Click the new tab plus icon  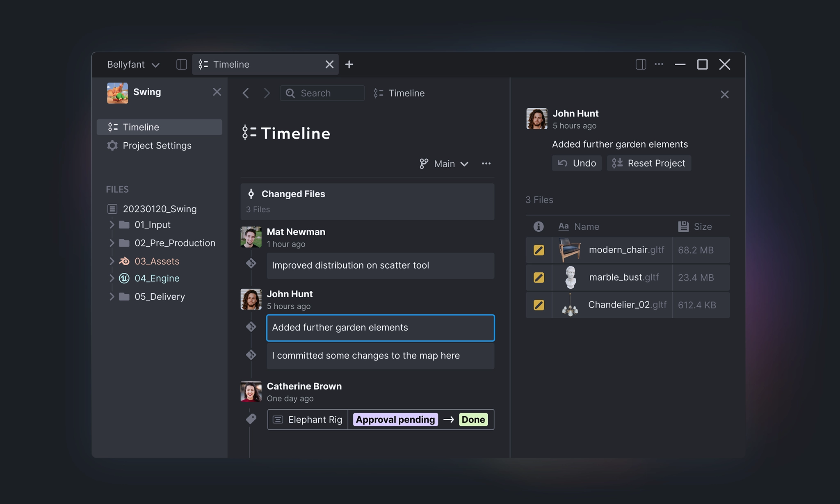click(349, 64)
